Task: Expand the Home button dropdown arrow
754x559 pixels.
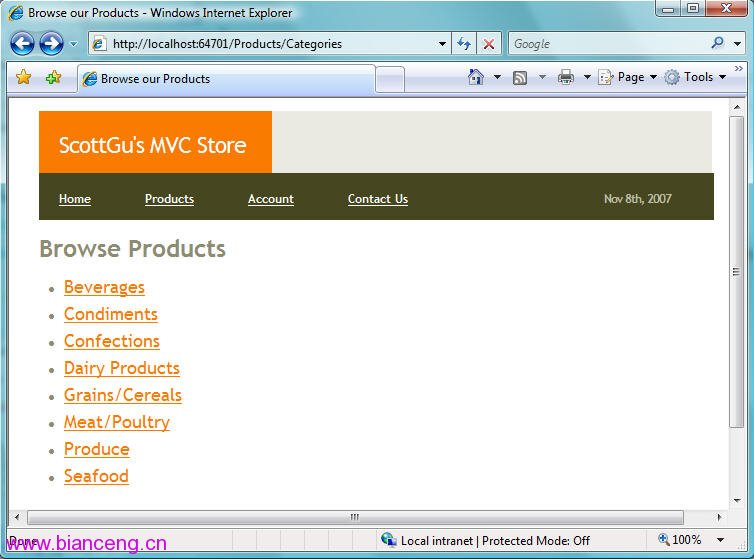Action: click(497, 77)
